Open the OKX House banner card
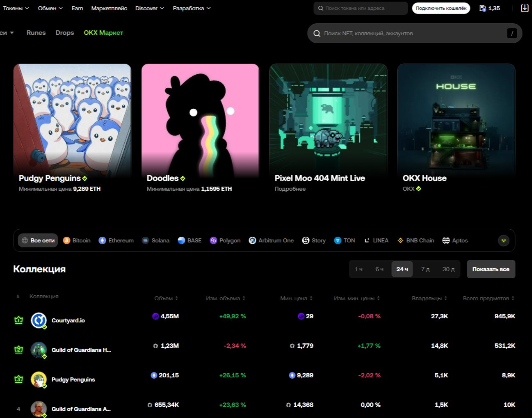532x418 pixels. pos(456,128)
